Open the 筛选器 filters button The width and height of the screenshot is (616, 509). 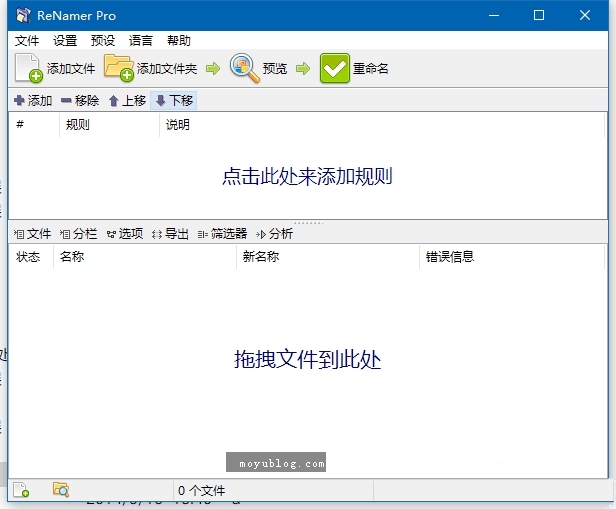pyautogui.click(x=222, y=234)
